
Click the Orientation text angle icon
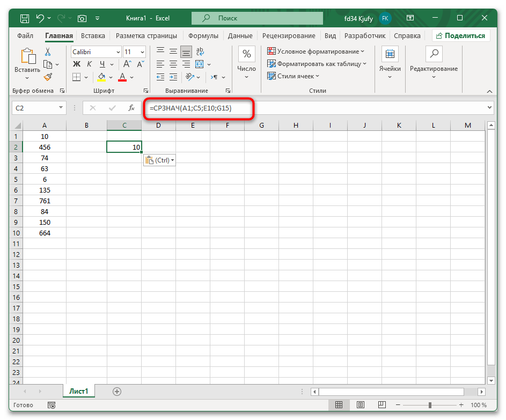[190, 77]
